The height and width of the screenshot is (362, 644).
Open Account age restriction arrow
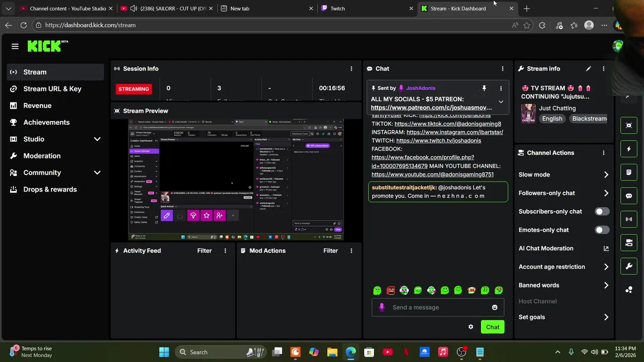[x=606, y=267]
